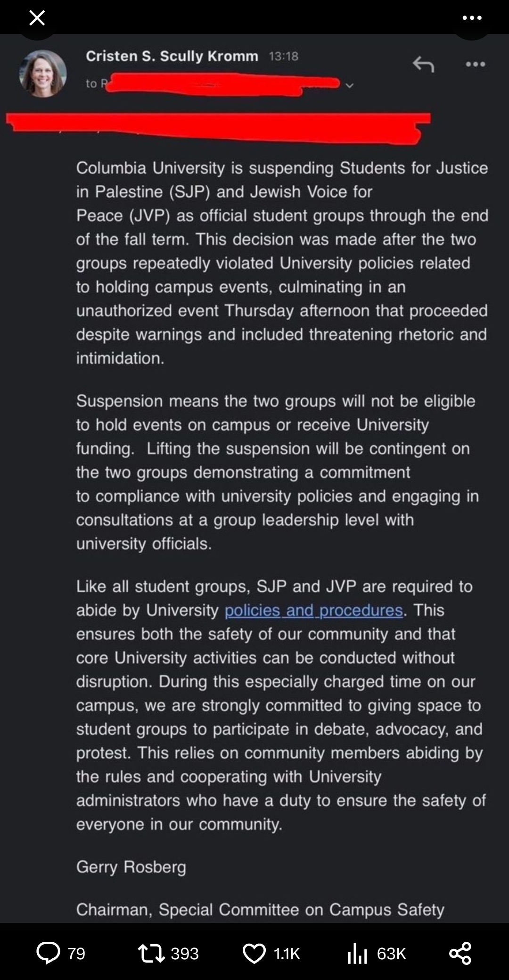The height and width of the screenshot is (980, 509).
Task: Tap the 13:18 timestamp of the email
Action: point(284,57)
